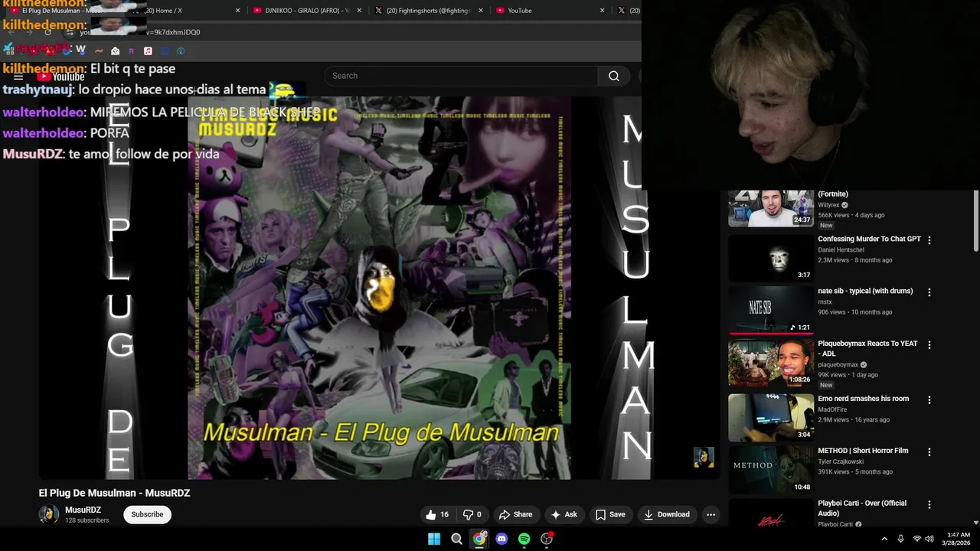Save video to a playlist
The width and height of the screenshot is (980, 551).
click(610, 514)
